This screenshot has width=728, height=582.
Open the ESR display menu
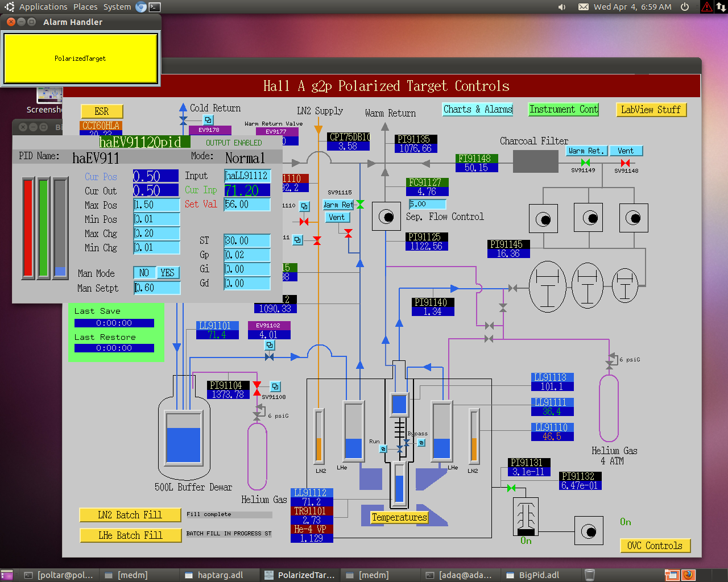point(102,111)
